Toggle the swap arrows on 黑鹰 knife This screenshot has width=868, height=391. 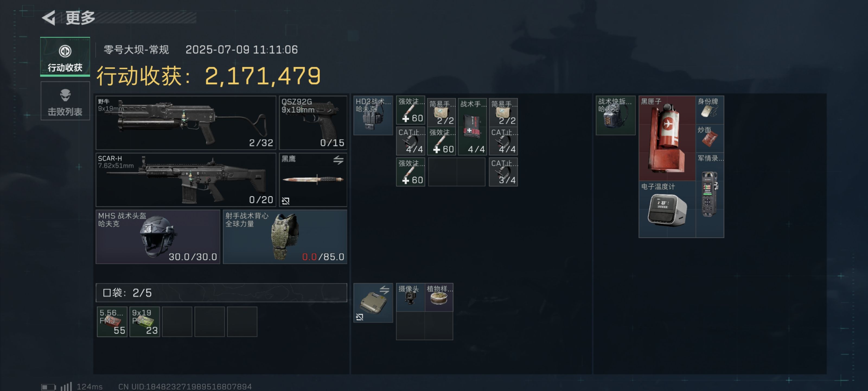338,160
